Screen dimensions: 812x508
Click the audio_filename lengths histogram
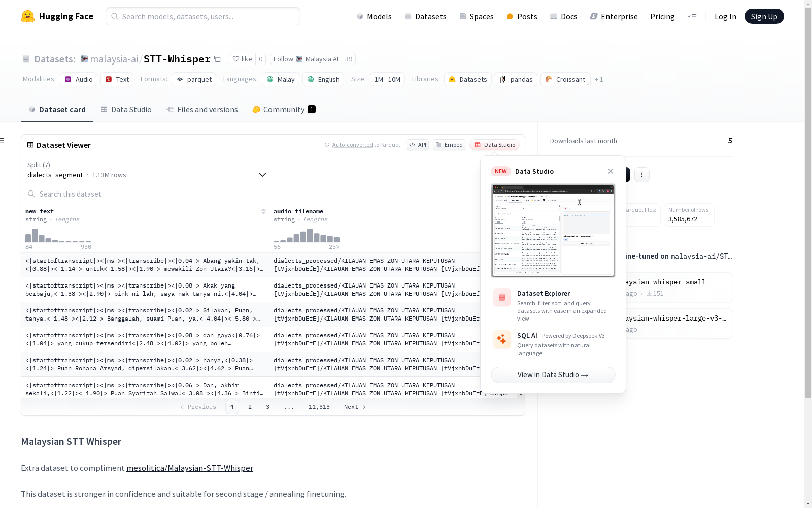[307, 235]
